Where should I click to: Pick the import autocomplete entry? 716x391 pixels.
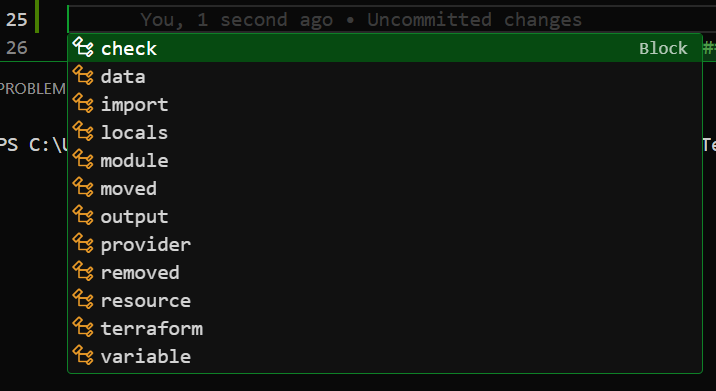pyautogui.click(x=384, y=104)
